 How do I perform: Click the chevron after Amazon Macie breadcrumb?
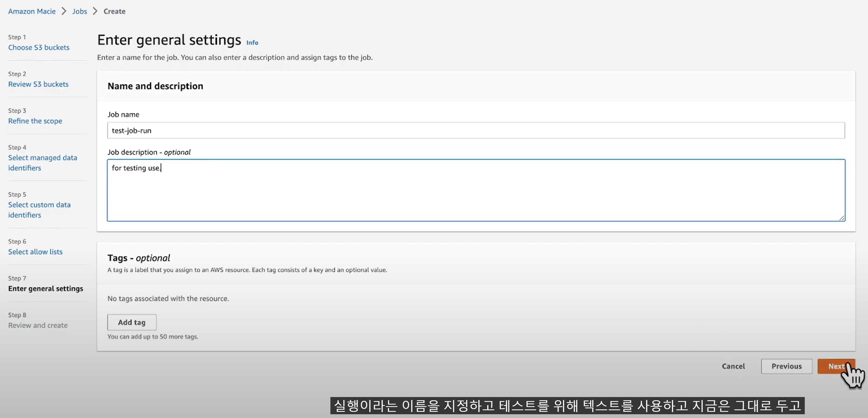tap(64, 12)
